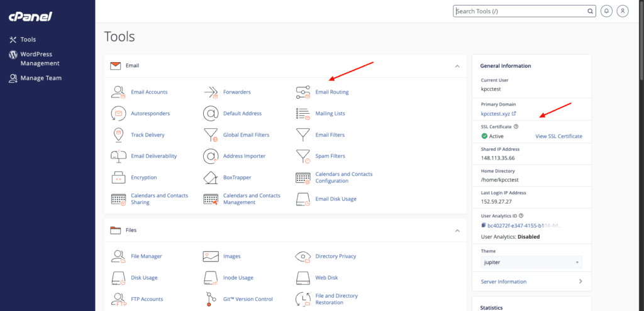
Task: Open the Web Disk icon
Action: click(x=303, y=278)
